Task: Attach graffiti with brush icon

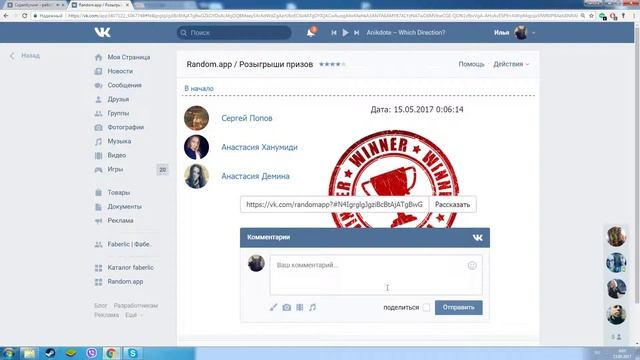Action: click(x=273, y=307)
